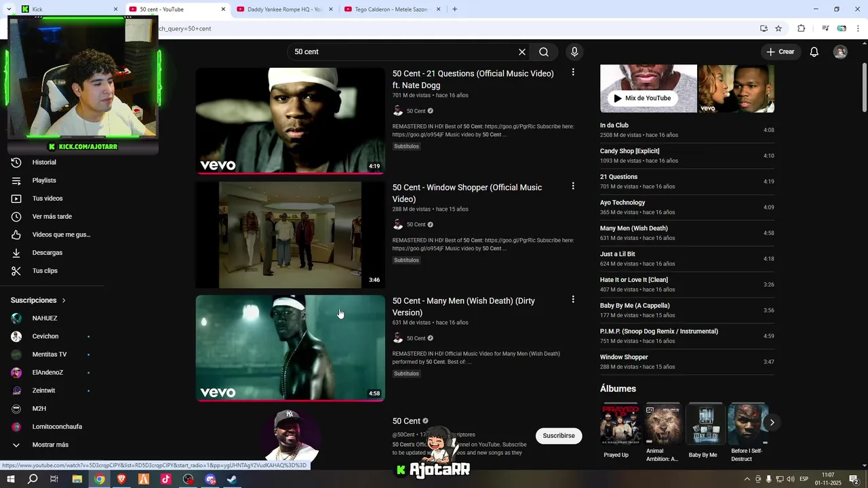Open YouTube notifications bell
Screen dimensions: 868x488
click(x=814, y=52)
